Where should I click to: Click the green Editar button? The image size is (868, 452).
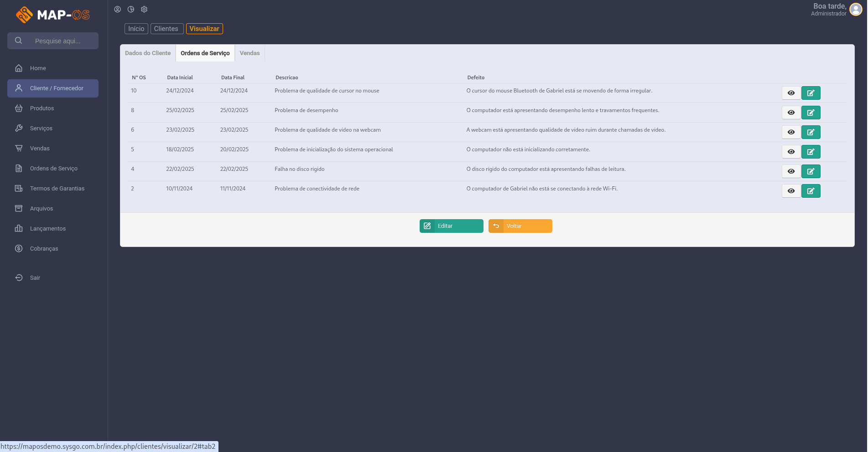point(452,226)
